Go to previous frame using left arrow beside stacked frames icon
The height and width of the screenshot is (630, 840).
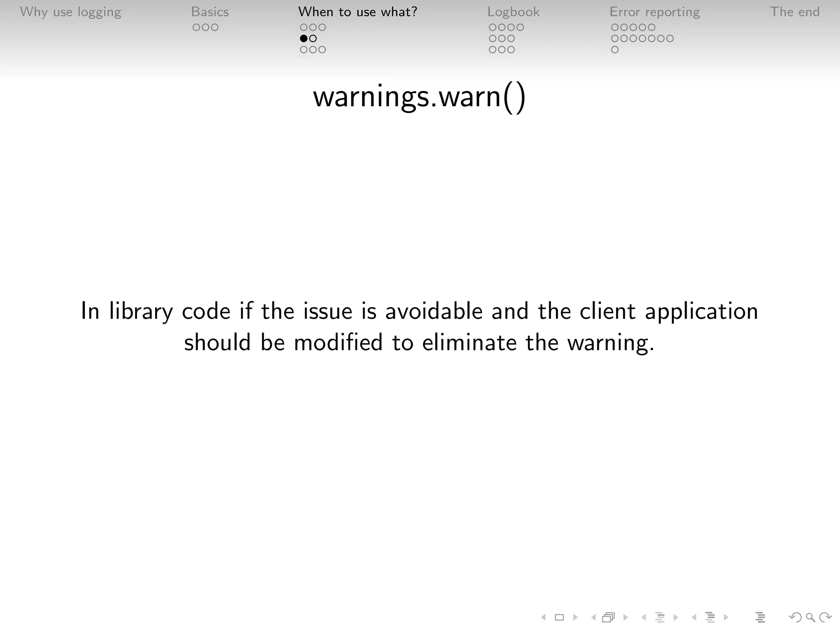(x=593, y=617)
